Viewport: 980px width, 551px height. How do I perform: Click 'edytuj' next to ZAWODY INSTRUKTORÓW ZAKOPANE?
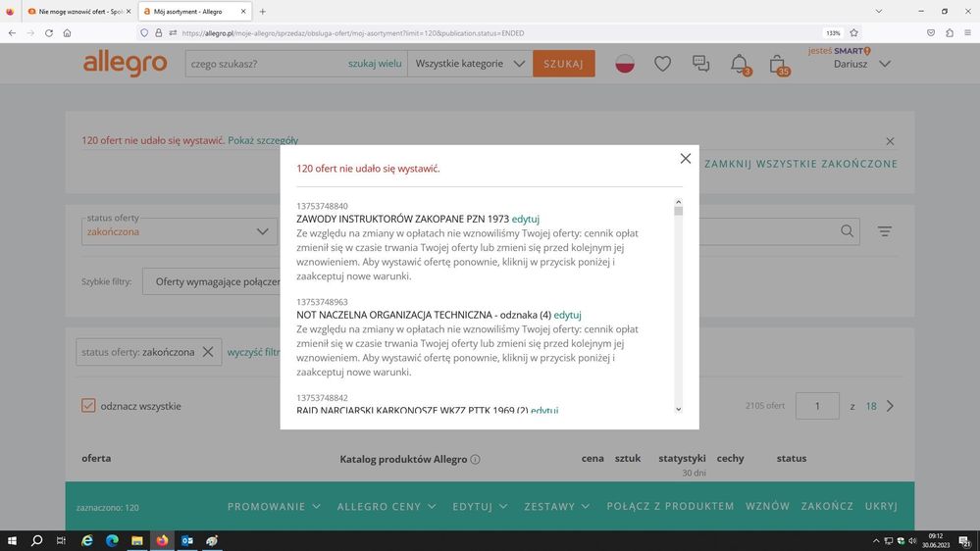tap(525, 219)
